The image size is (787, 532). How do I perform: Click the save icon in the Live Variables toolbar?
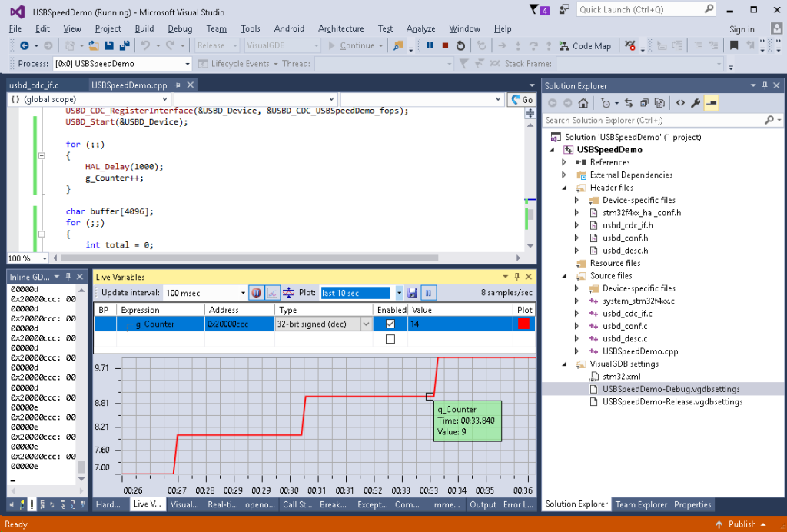coord(413,293)
